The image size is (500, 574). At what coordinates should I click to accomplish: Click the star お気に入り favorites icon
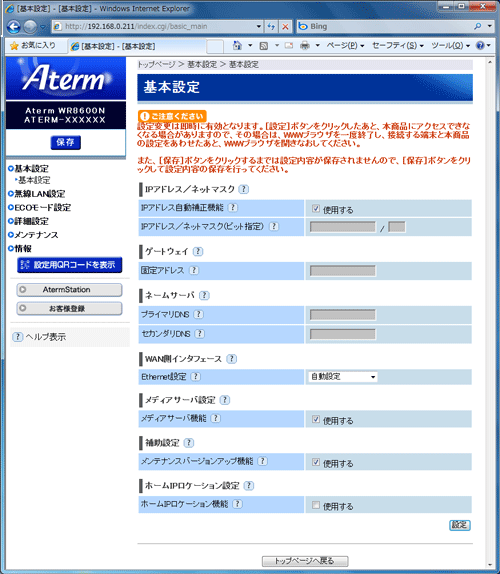pos(14,46)
